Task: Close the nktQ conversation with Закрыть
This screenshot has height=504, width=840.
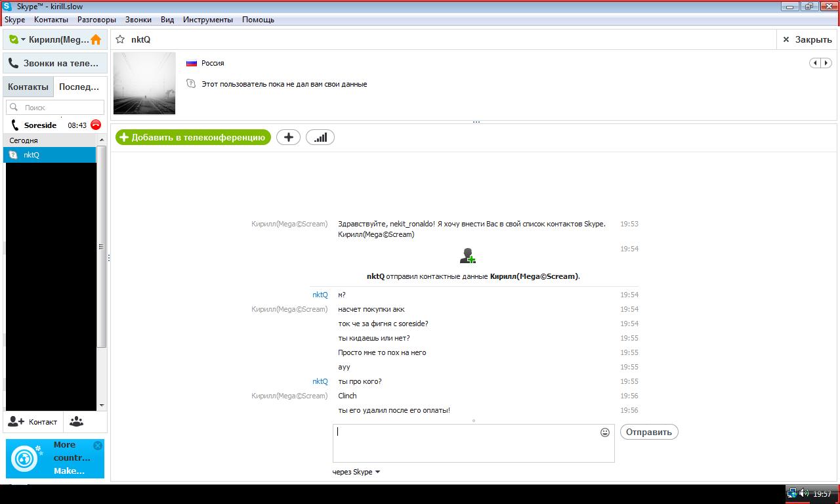Action: click(807, 39)
